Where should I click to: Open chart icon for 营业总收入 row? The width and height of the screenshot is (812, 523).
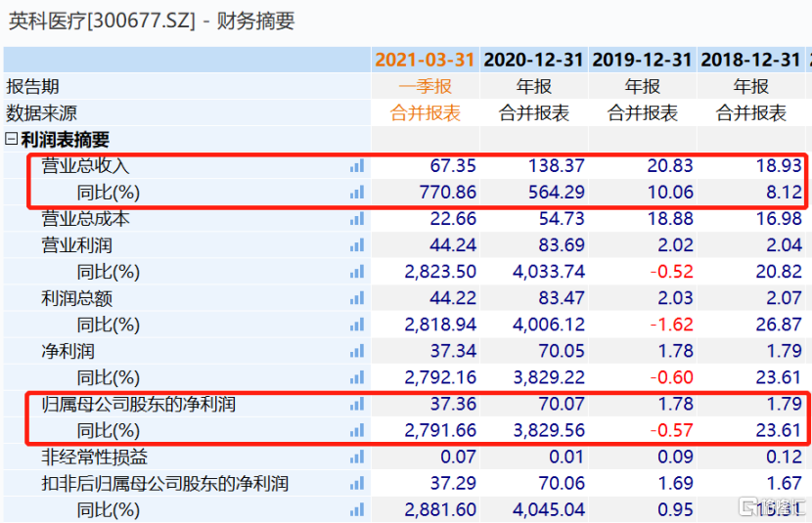[x=357, y=166]
